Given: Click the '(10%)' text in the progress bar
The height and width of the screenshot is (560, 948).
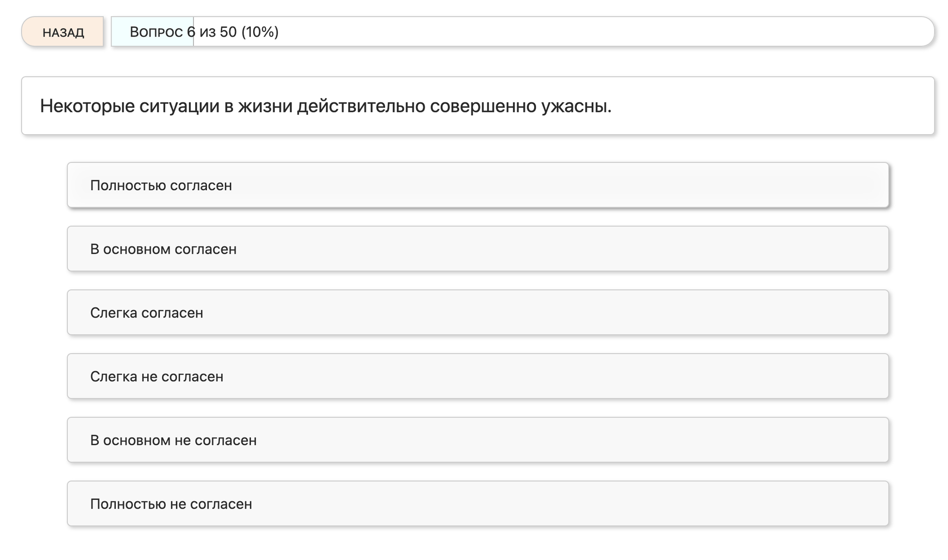Looking at the screenshot, I should coord(260,32).
